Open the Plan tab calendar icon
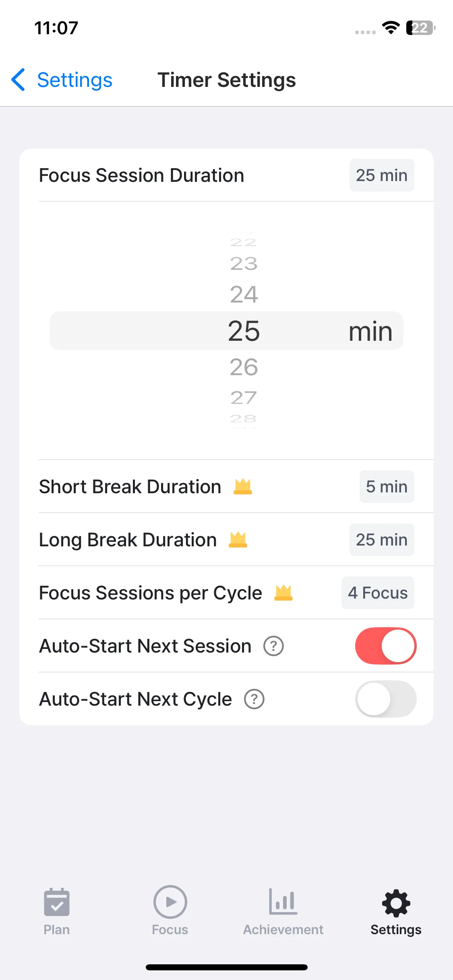This screenshot has height=980, width=453. point(57,902)
